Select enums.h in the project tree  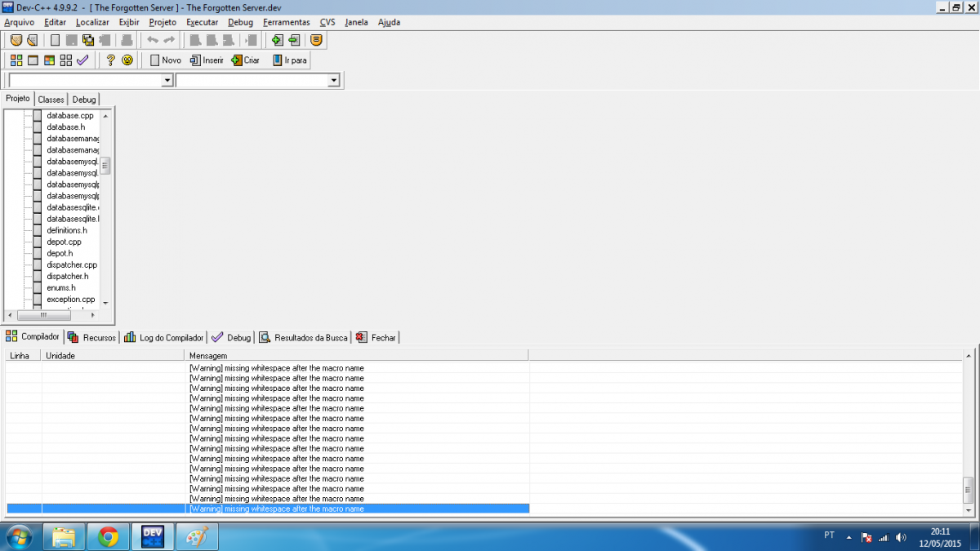pyautogui.click(x=61, y=287)
